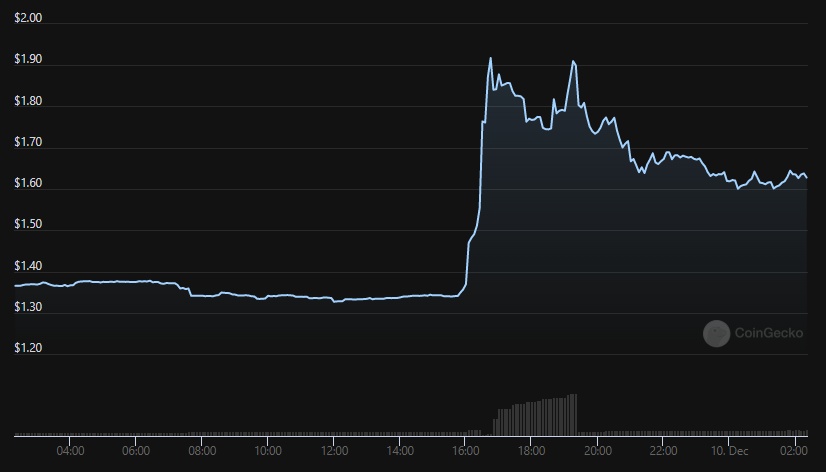The width and height of the screenshot is (826, 472).
Task: Click the tall volume bars between 17:00 and 19:00
Action: [x=535, y=415]
